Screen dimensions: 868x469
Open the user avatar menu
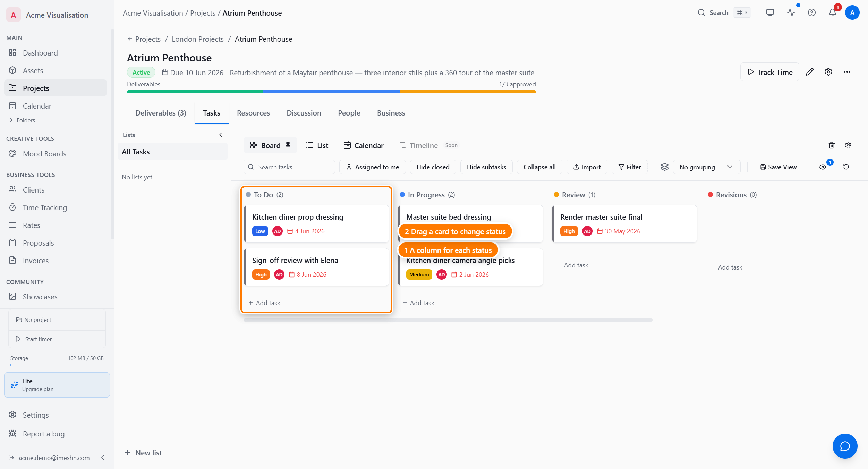click(852, 13)
